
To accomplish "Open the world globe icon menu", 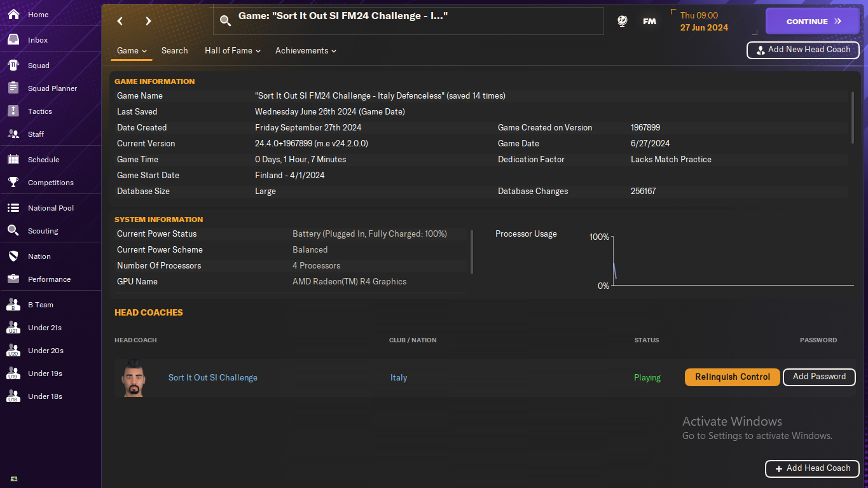I will [x=623, y=21].
